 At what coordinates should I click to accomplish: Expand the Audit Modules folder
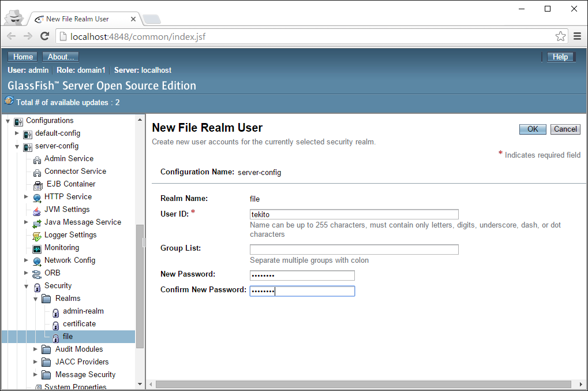35,349
